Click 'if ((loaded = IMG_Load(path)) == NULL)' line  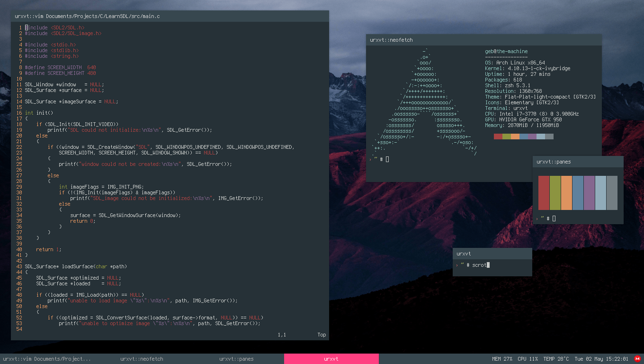point(90,295)
